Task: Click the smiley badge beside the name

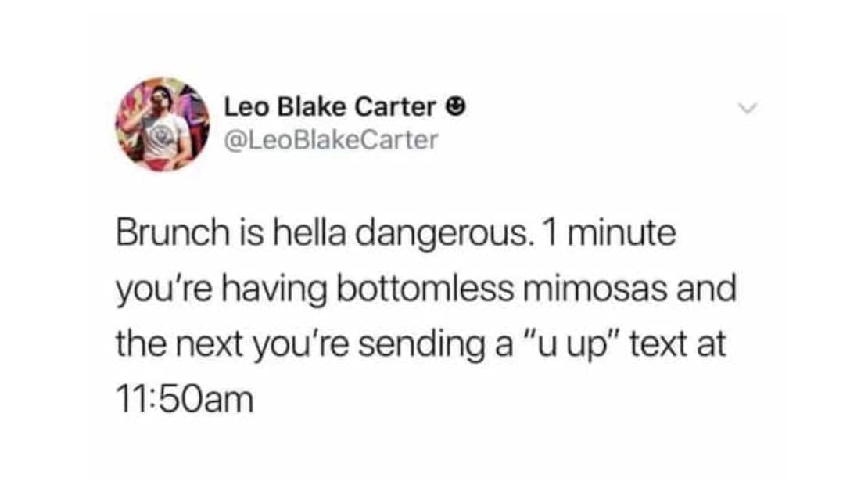Action: pyautogui.click(x=455, y=106)
